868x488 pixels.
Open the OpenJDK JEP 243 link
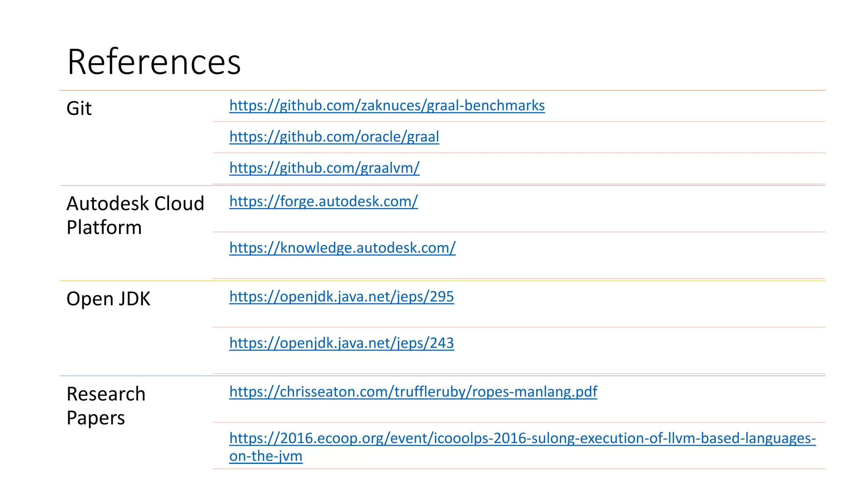click(x=341, y=343)
